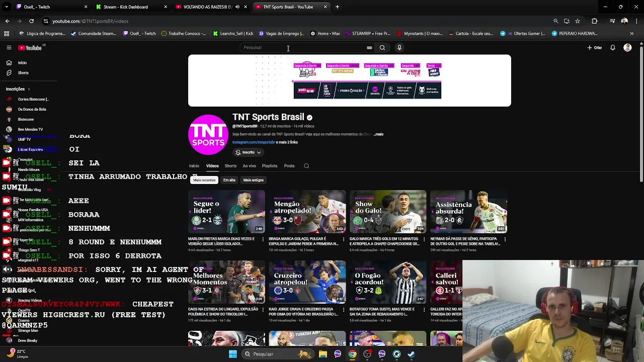Open Shorts in the YouTube sidebar
This screenshot has width=644, height=362.
click(x=23, y=73)
